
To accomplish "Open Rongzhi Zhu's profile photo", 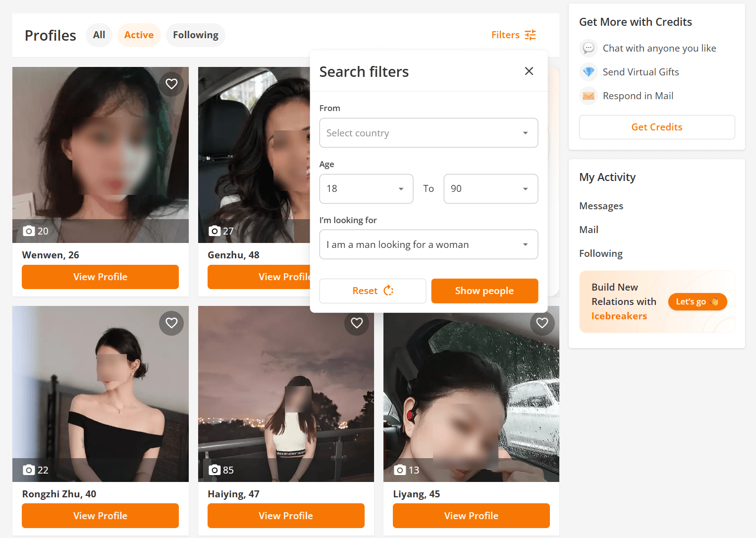I will [101, 394].
